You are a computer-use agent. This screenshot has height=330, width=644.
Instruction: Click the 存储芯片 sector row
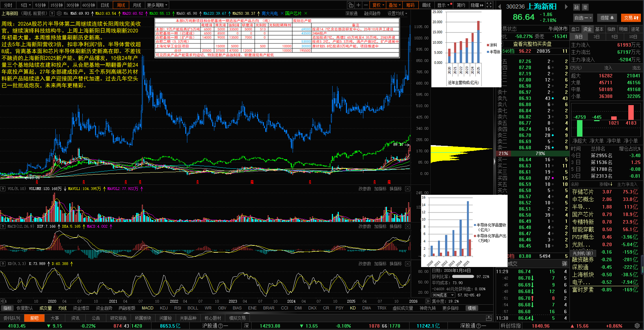click(x=605, y=192)
